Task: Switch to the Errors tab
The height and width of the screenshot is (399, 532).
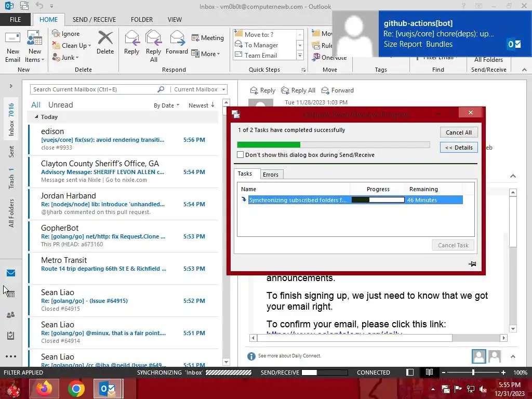Action: 270,175
